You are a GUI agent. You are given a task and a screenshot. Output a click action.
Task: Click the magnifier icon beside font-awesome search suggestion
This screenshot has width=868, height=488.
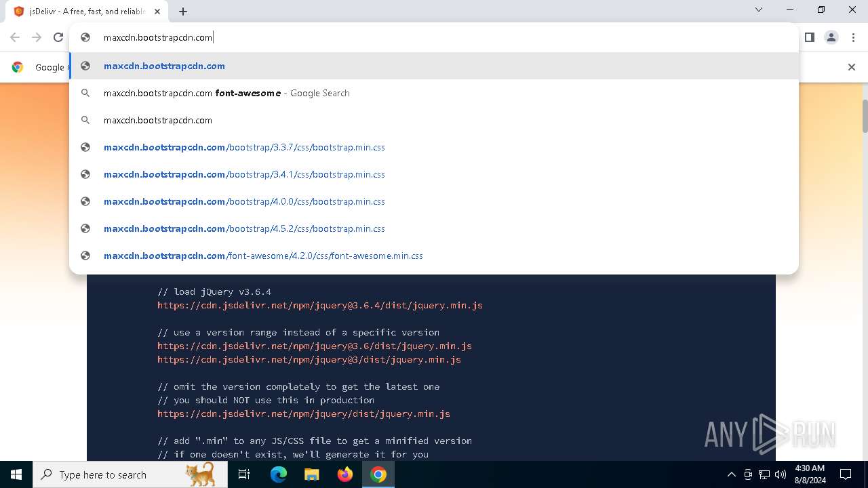(x=85, y=93)
